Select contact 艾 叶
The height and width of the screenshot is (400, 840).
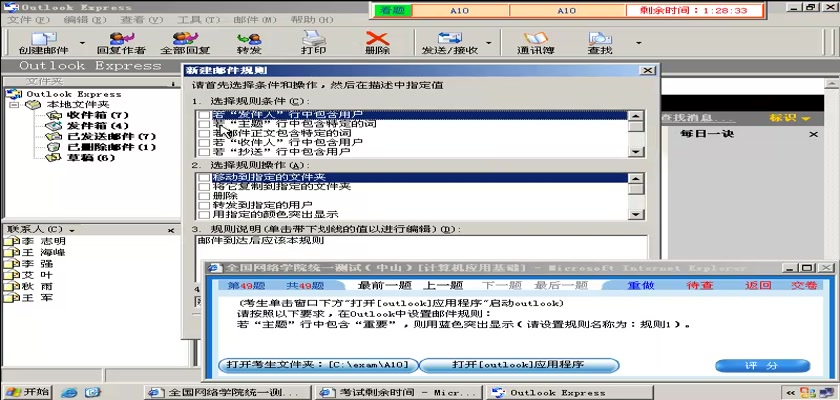38,275
